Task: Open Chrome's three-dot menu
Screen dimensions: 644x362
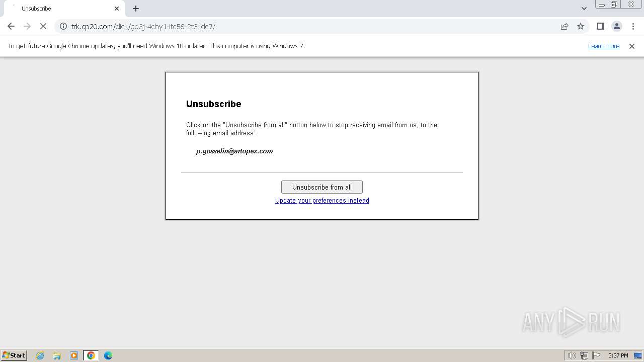Action: (632, 26)
